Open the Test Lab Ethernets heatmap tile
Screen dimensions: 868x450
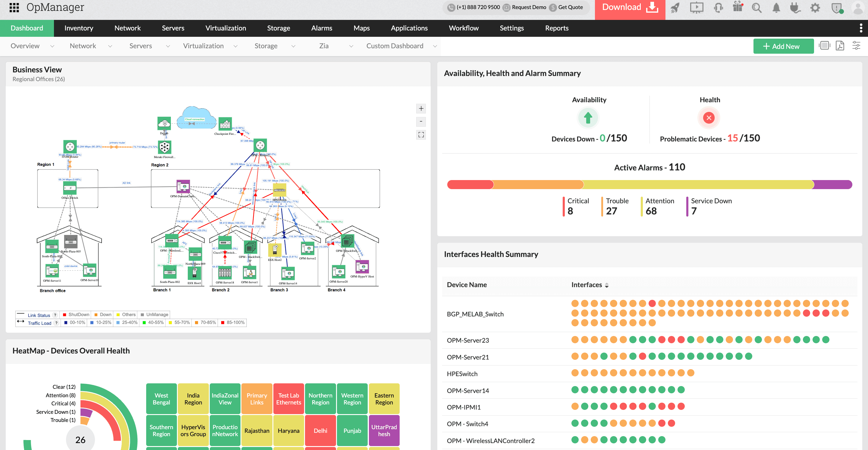click(x=288, y=399)
